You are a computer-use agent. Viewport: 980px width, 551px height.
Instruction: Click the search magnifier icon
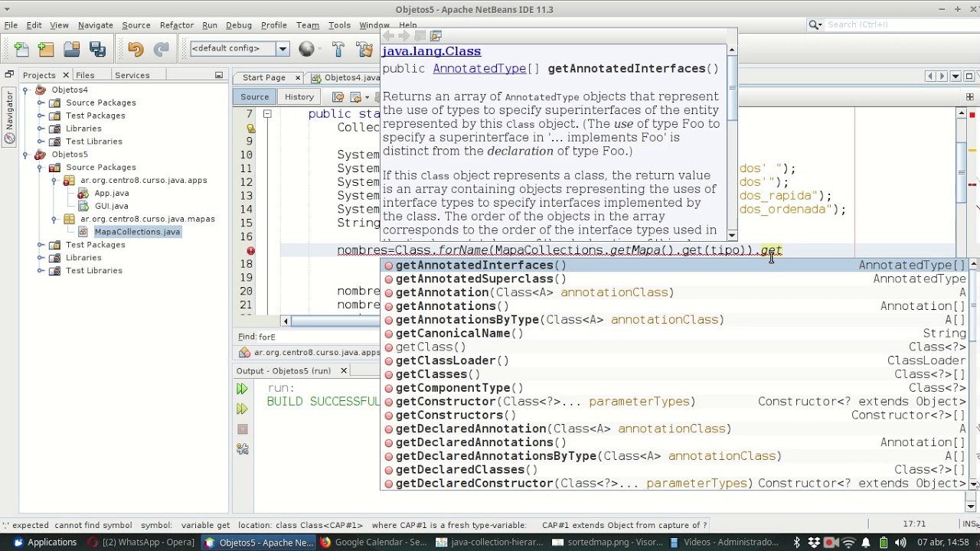point(815,24)
